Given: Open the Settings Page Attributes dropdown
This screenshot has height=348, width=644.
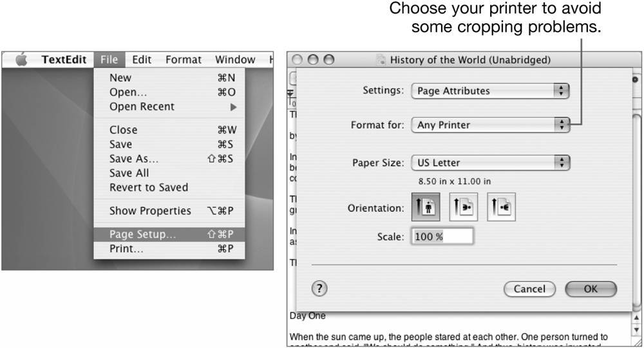Looking at the screenshot, I should [x=490, y=91].
